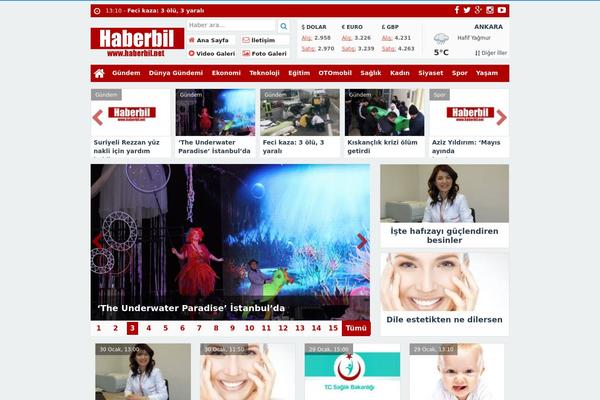Image resolution: width=600 pixels, height=400 pixels.
Task: Select slide 6 in slider pagination
Action: [183, 328]
